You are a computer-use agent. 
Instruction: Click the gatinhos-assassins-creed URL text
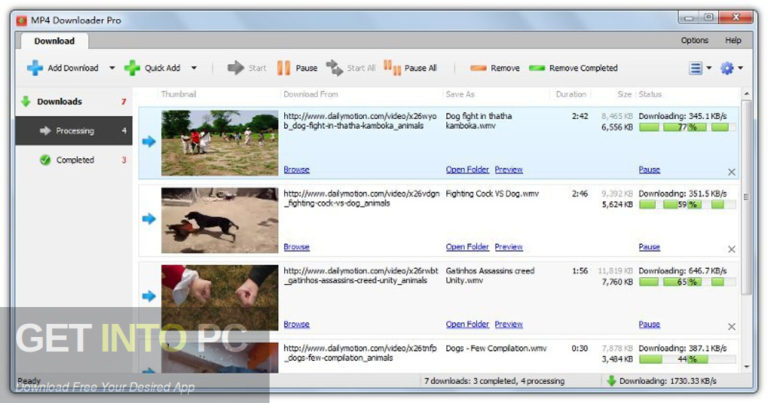(x=361, y=276)
